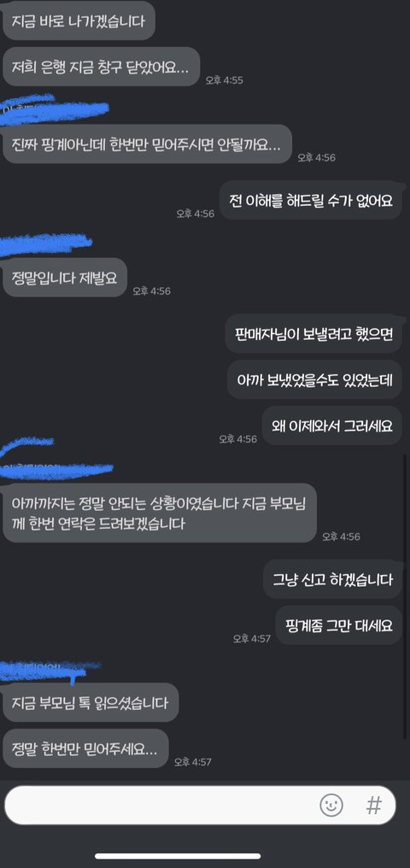Viewport: 410px width, 868px height.
Task: Tap the scribbled-out sender name above '지금 부모님 톡'
Action: pyautogui.click(x=50, y=671)
